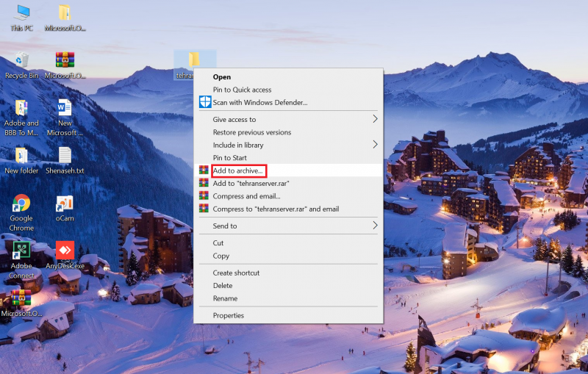This screenshot has height=374, width=588.
Task: Choose Add to archive... from context menu
Action: pos(237,170)
